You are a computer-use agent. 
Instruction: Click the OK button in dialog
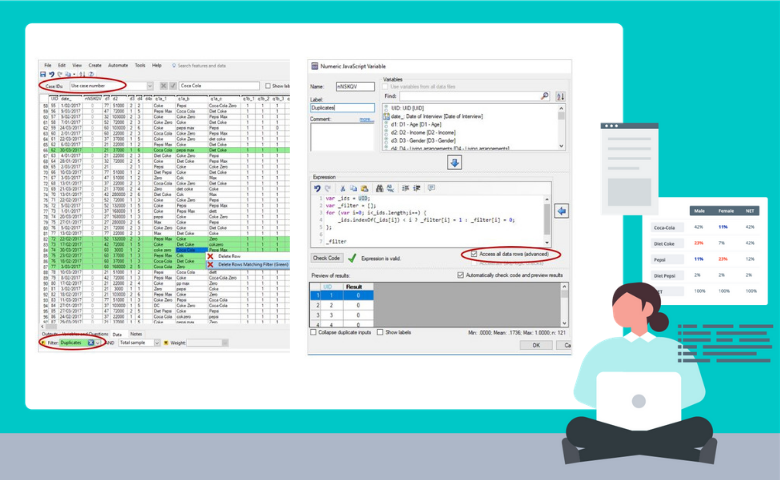tap(536, 344)
